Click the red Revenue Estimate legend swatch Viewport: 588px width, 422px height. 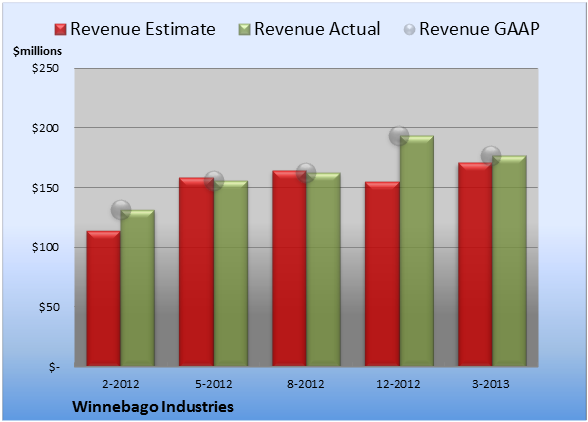pos(60,30)
